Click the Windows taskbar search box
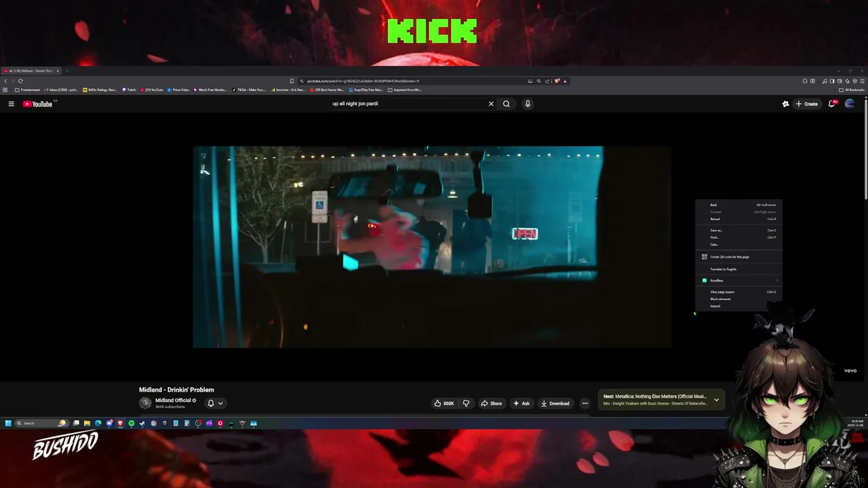The image size is (868, 488). pyautogui.click(x=42, y=423)
